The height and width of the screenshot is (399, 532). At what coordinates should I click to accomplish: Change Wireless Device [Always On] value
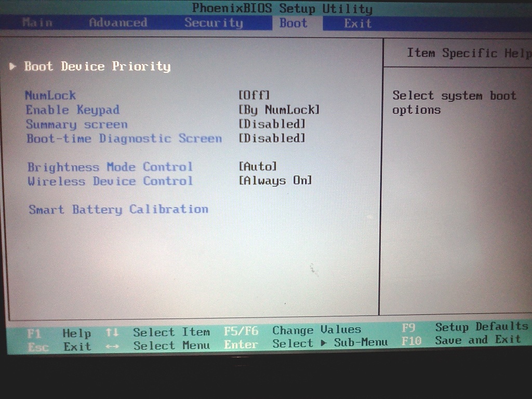click(275, 180)
